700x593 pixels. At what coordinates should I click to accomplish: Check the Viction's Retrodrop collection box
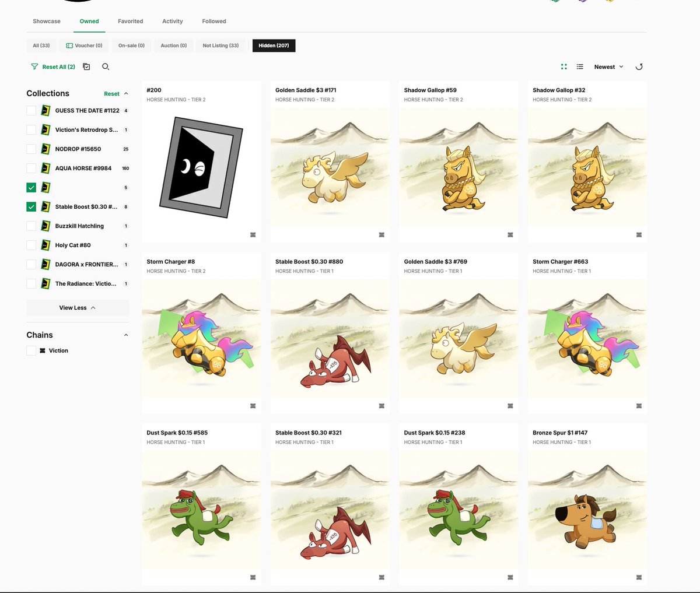coord(32,129)
